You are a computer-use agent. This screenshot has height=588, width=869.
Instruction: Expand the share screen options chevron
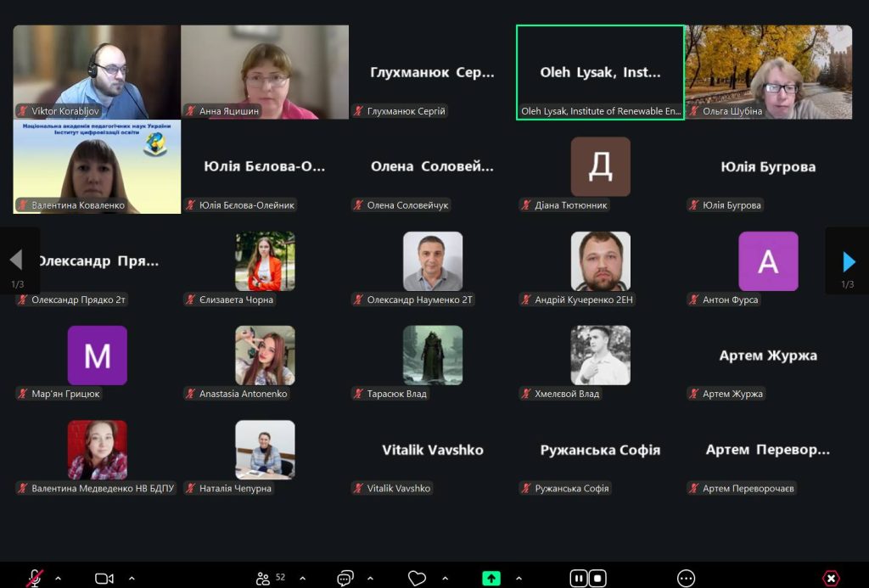[x=519, y=578]
